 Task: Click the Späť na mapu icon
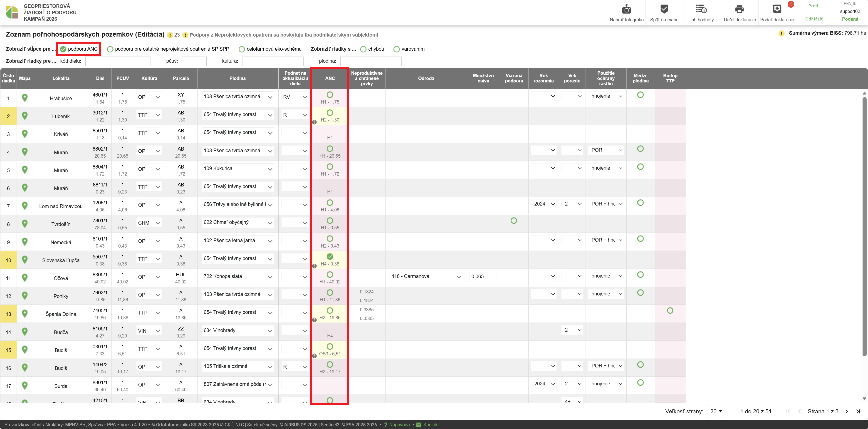664,10
